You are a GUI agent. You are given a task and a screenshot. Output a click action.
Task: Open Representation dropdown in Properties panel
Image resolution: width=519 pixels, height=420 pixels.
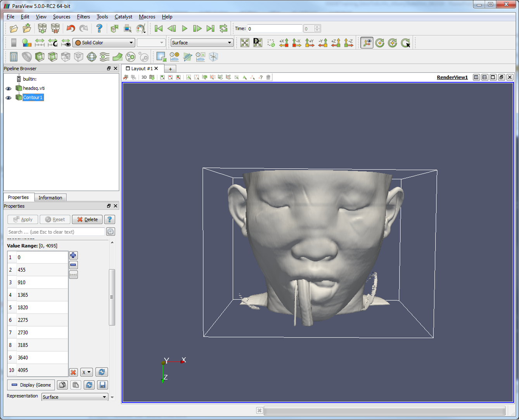(74, 397)
